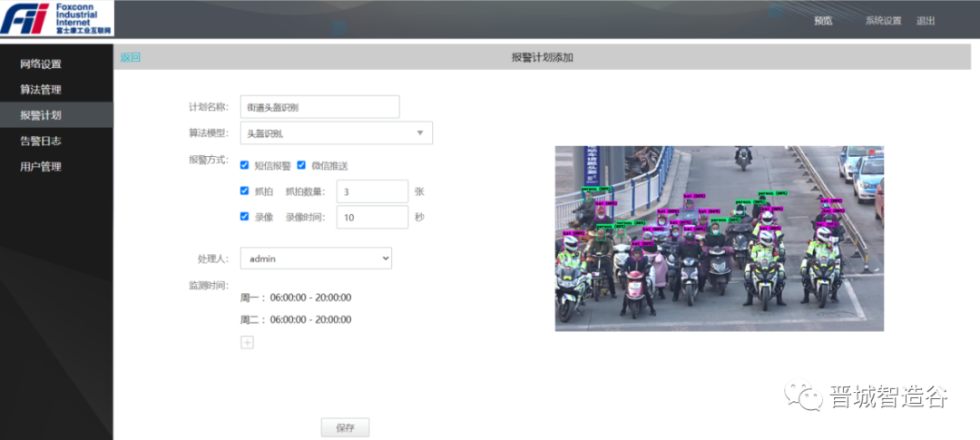
Task: Select the 周一 06:00:00 - 20:00:00 entry
Action: coord(296,298)
